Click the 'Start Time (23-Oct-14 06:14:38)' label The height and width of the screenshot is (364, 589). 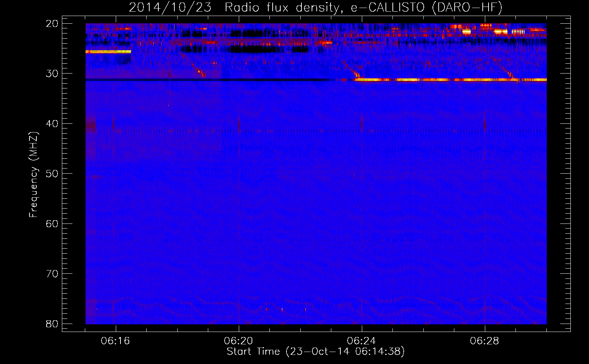click(316, 352)
